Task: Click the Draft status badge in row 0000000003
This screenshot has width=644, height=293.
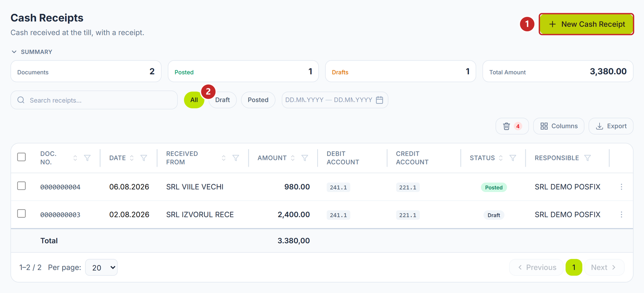Action: pos(494,215)
